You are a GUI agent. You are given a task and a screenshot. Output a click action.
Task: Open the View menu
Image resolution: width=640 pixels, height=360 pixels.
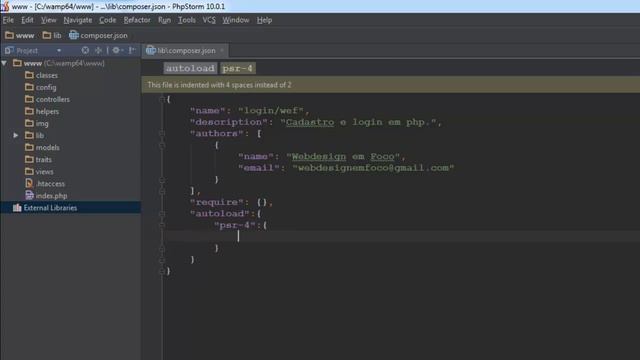point(49,20)
